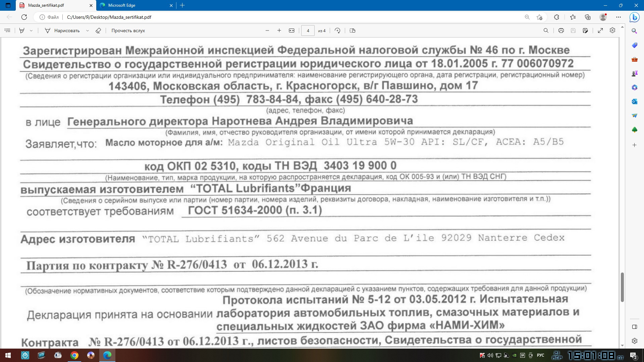Open Bing Copilot sidebar button

634,17
